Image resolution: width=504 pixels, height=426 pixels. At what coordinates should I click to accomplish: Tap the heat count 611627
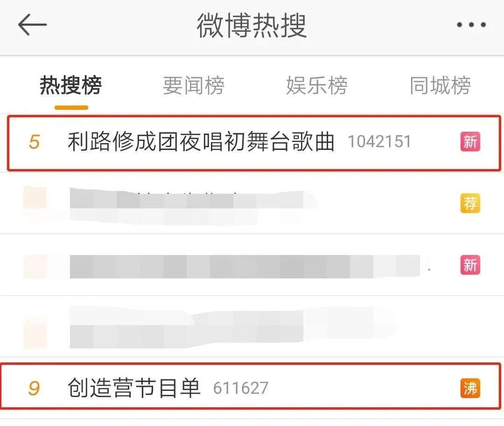click(x=241, y=388)
